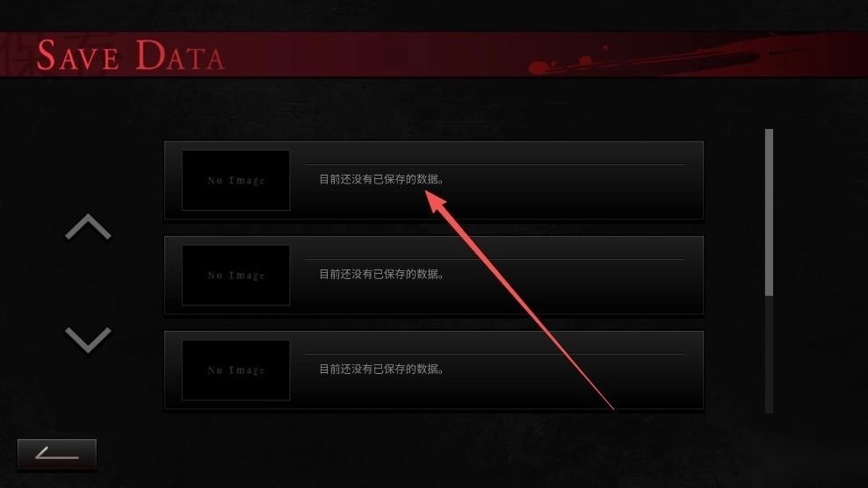The image size is (868, 488).
Task: Select the first empty save slot
Action: coord(434,181)
